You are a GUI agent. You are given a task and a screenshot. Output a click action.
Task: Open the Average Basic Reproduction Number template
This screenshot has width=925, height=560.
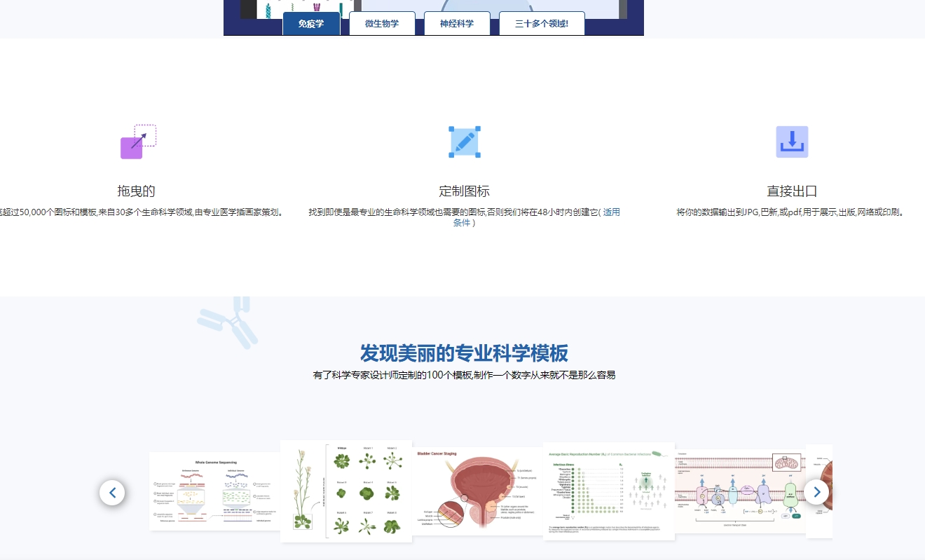coord(609,491)
